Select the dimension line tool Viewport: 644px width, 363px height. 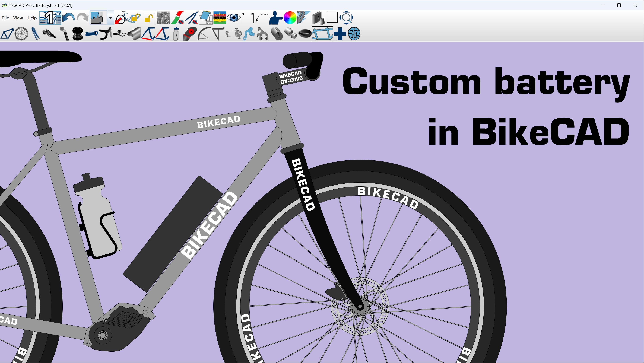[x=248, y=18]
